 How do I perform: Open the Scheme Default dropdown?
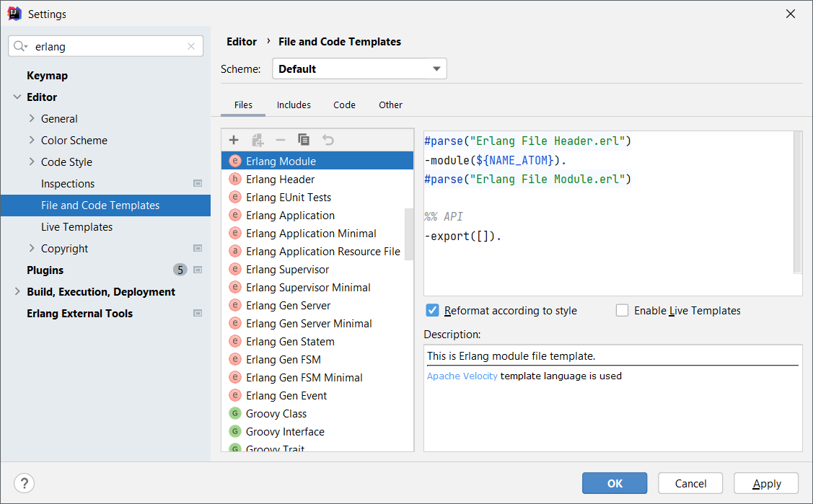(359, 69)
